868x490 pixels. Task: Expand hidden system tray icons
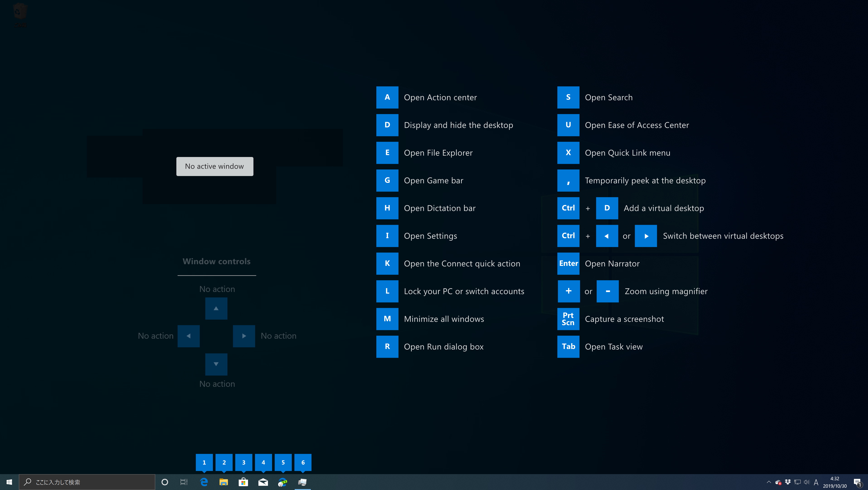pyautogui.click(x=769, y=482)
